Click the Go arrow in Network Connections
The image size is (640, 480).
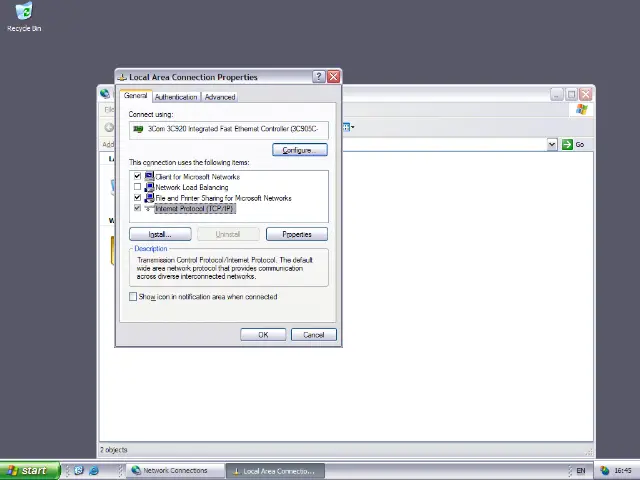click(x=567, y=144)
